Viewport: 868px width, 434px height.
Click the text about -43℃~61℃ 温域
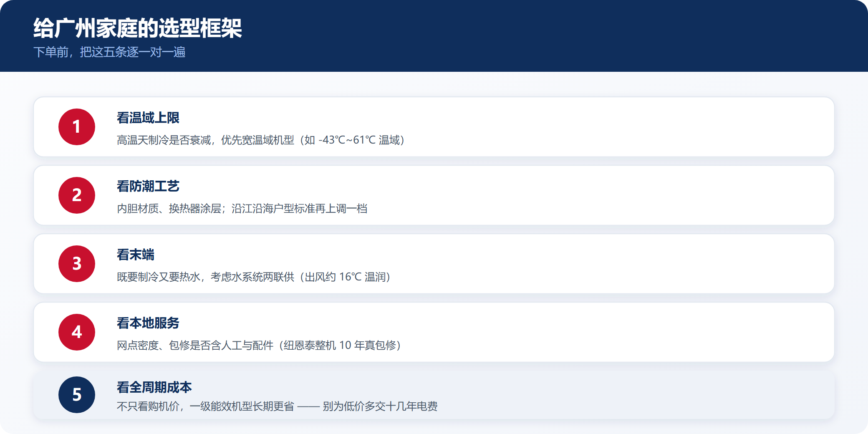click(x=261, y=140)
